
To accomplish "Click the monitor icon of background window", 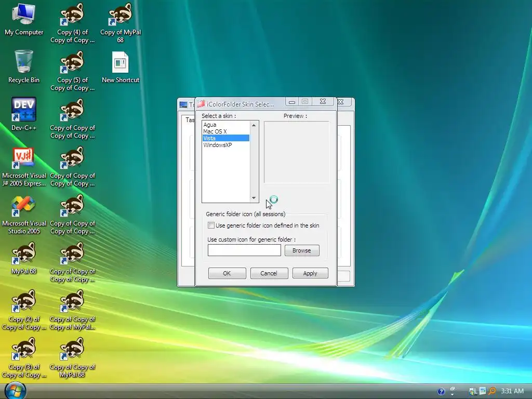I will point(183,104).
